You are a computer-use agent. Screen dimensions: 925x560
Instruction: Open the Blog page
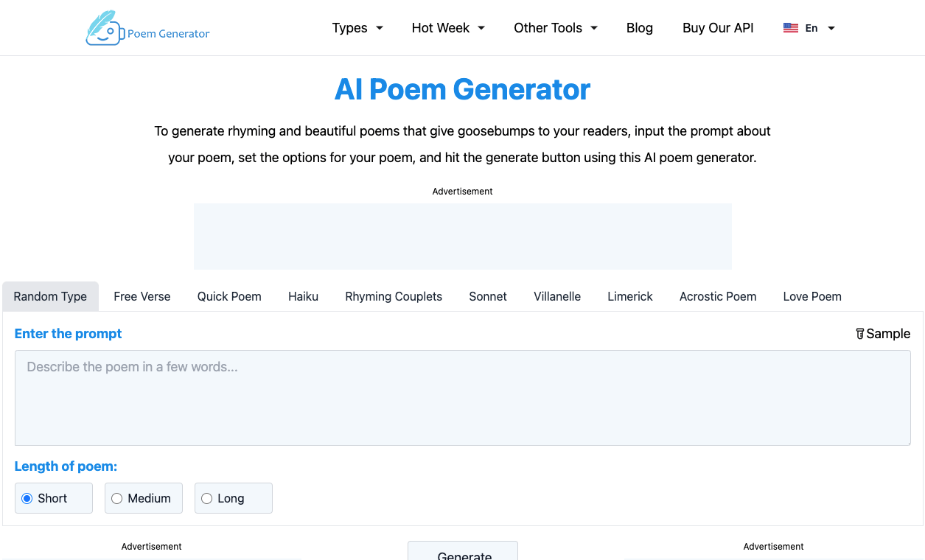point(639,27)
